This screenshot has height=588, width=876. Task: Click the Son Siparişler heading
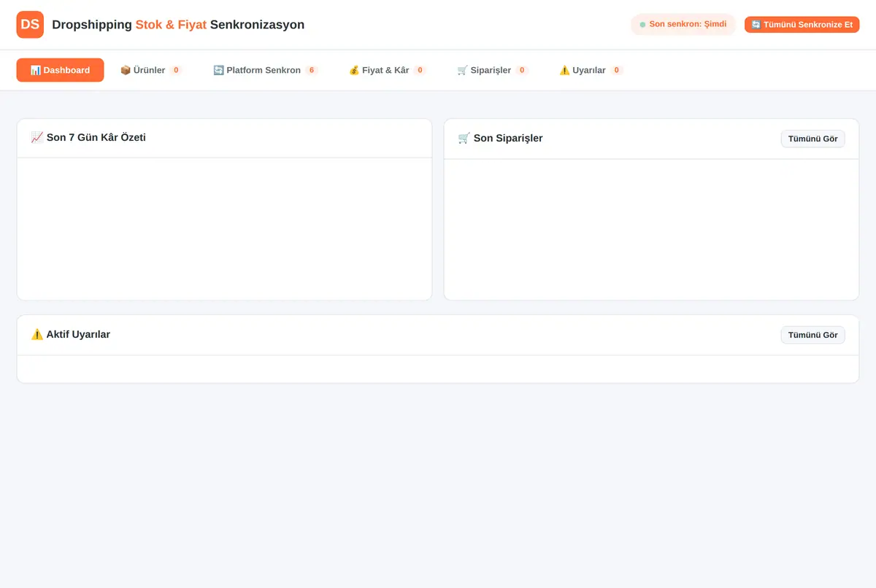click(500, 138)
